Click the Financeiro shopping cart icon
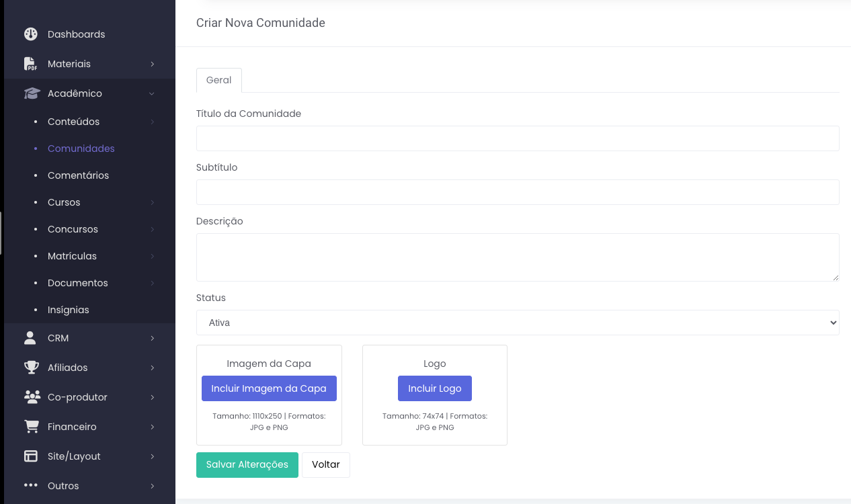Screen dimensions: 851x504 (31, 427)
